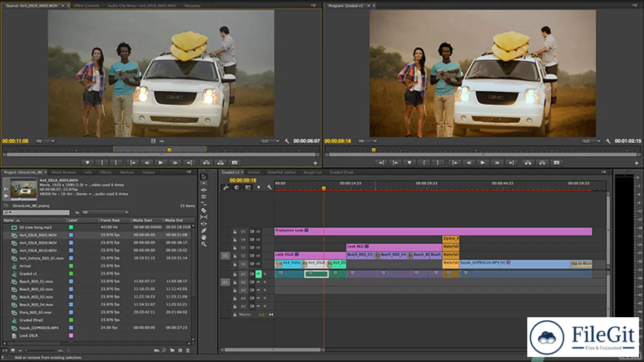Viewport: 644px width, 362px height.
Task: Open Source monitor 1/2 resolution dropdown
Action: point(270,141)
